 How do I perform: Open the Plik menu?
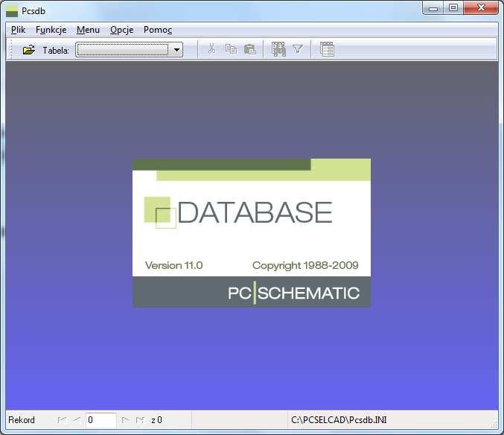click(18, 30)
